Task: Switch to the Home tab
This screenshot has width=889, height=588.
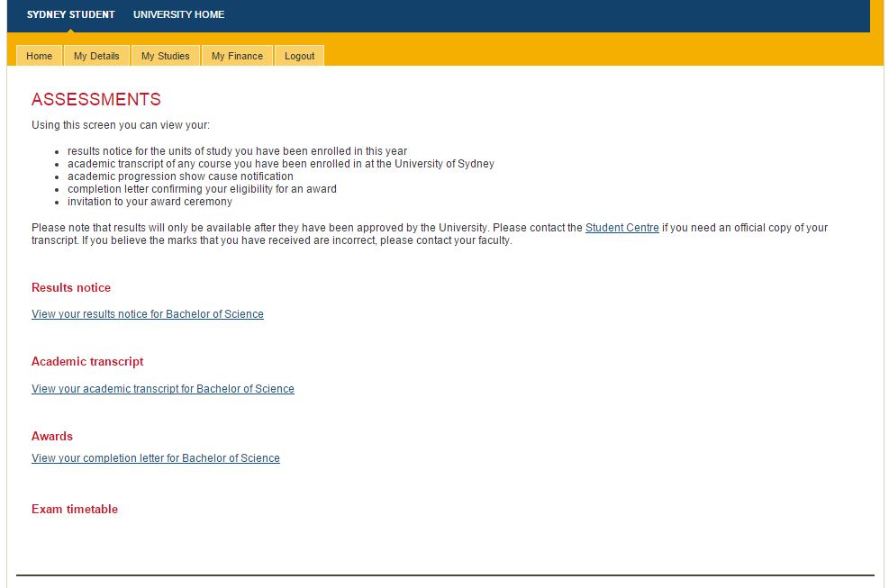Action: pos(40,56)
